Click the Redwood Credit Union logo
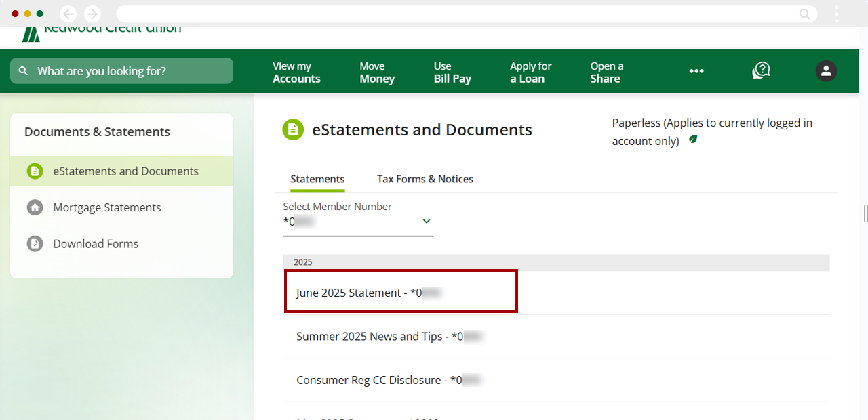Image resolution: width=868 pixels, height=420 pixels. coord(102,32)
